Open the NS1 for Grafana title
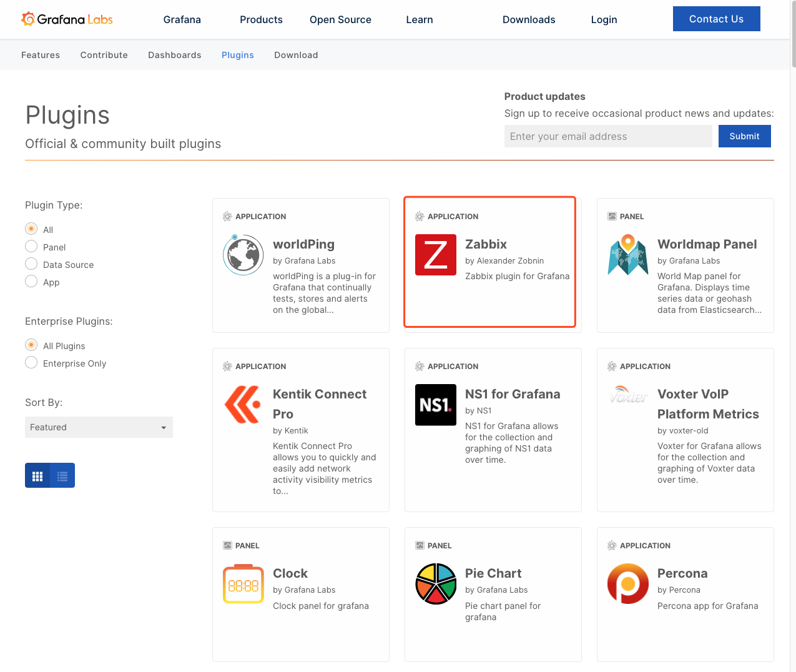796x672 pixels. [513, 394]
